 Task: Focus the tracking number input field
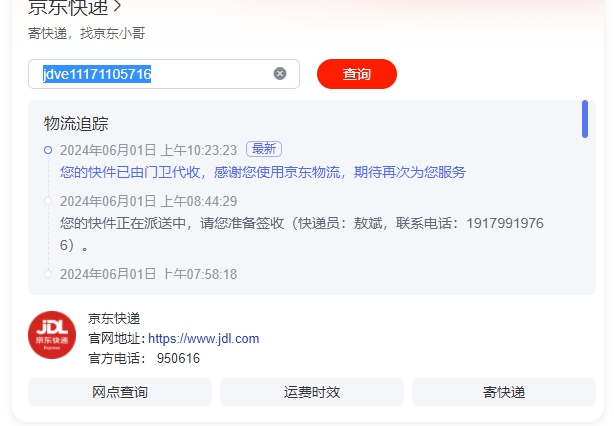click(164, 74)
